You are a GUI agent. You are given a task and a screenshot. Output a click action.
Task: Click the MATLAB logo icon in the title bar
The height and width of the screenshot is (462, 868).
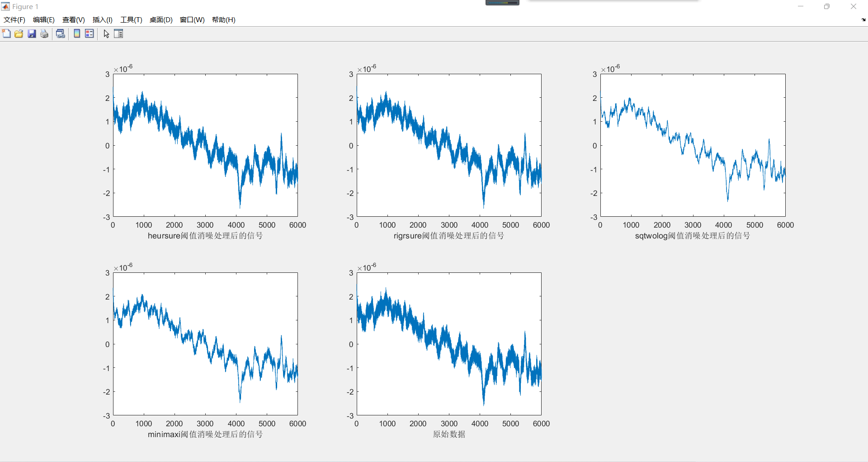point(5,7)
